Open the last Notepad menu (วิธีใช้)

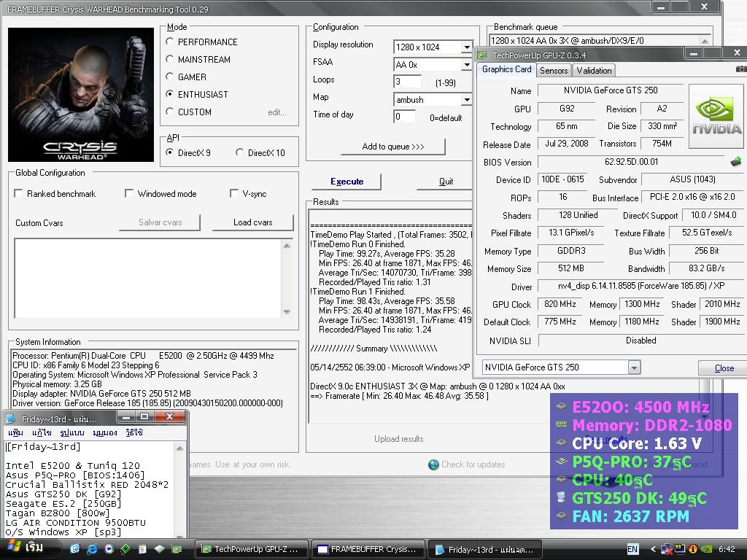(x=134, y=432)
